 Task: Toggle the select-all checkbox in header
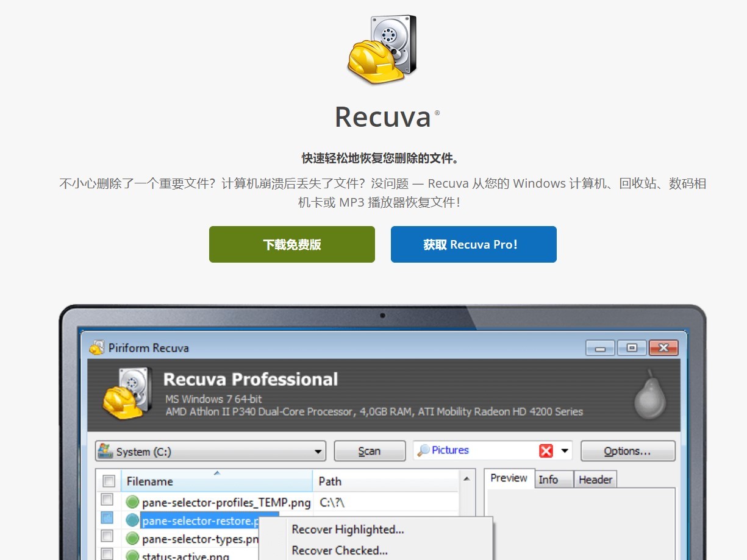[x=109, y=481]
